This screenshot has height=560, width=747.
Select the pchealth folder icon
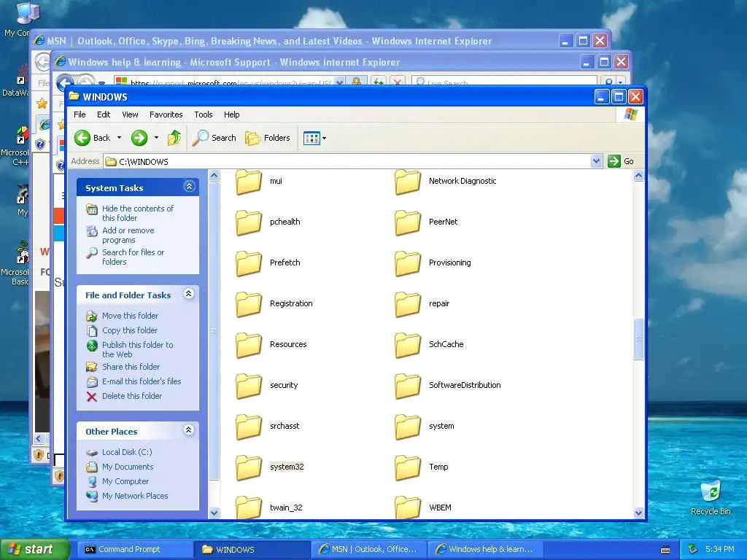[249, 222]
